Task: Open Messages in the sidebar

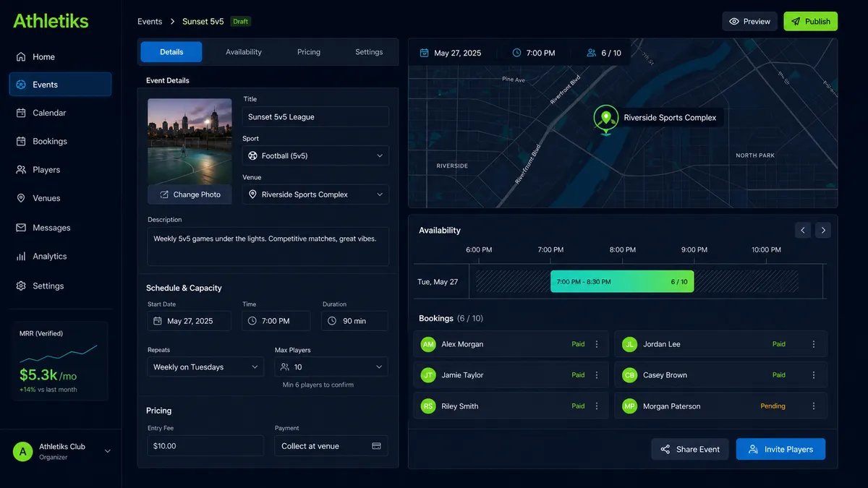Action: tap(60, 228)
